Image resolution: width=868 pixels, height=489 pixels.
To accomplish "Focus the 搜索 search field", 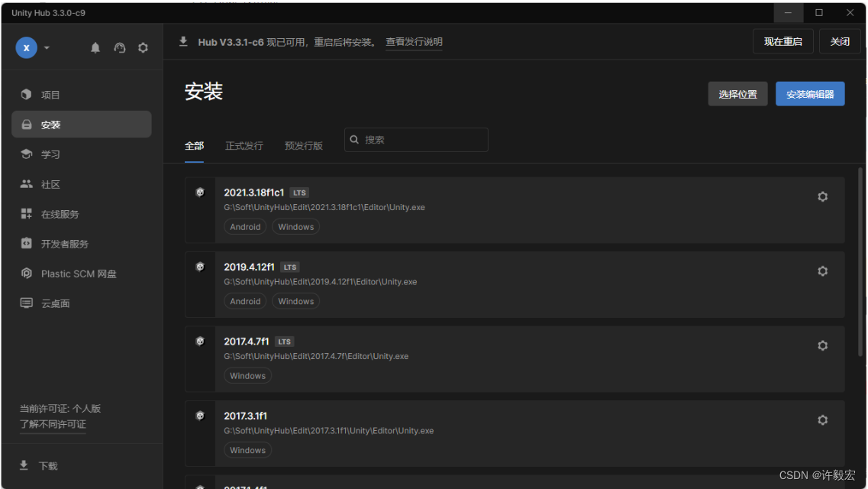I will (416, 140).
